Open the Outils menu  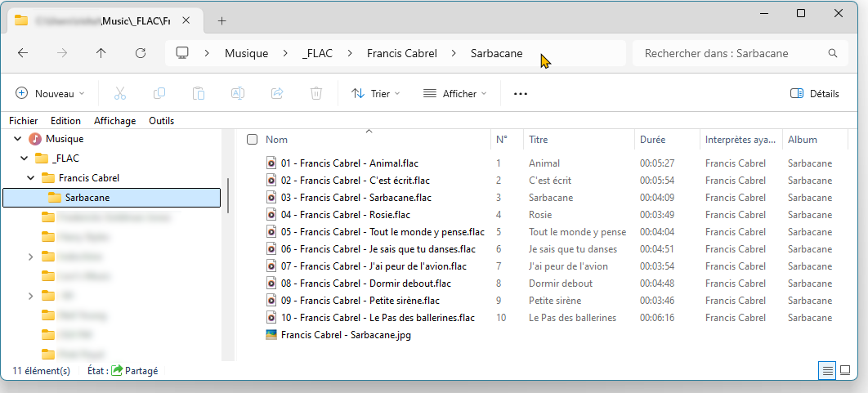click(162, 121)
